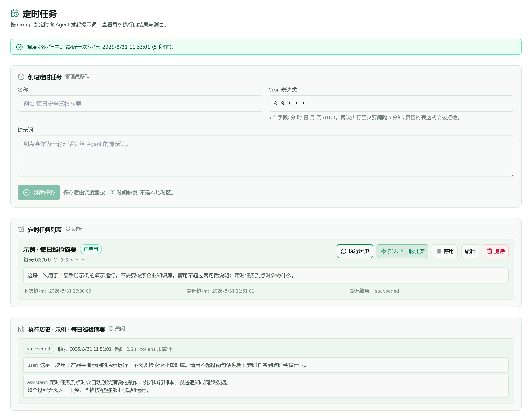Click the task title 示例 · 每日巡检摘要
Screen dimensions: 532x416
[50, 250]
